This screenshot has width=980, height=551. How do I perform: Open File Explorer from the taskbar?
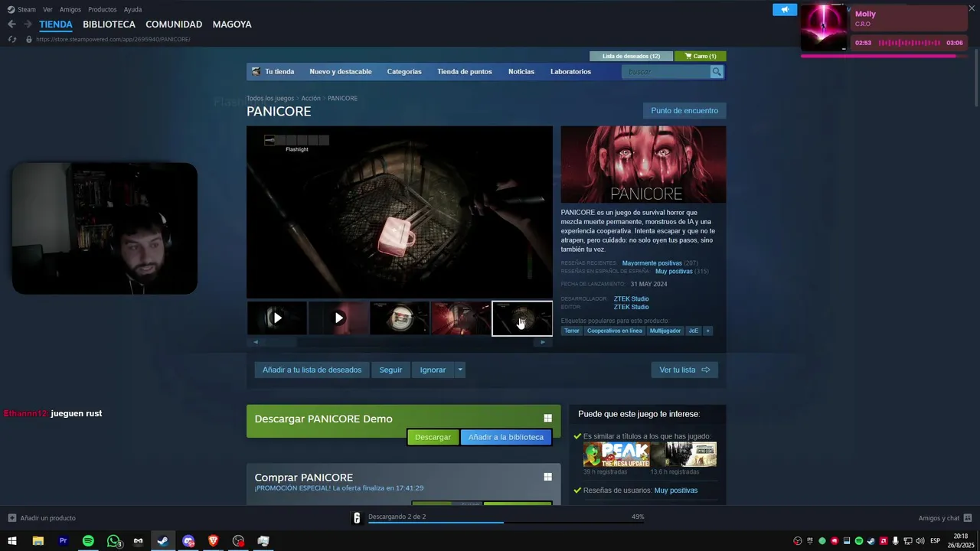pyautogui.click(x=38, y=541)
